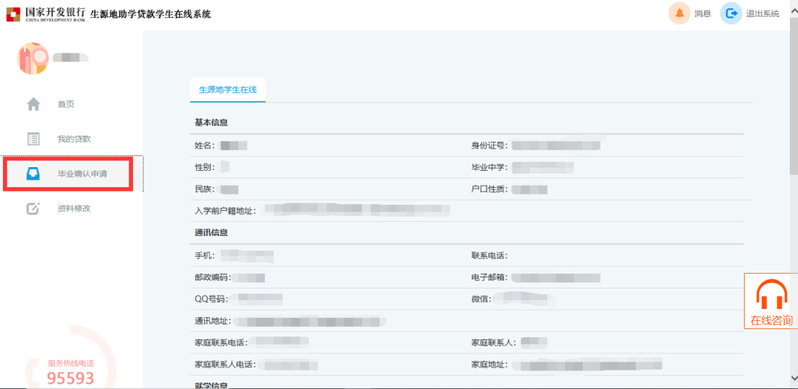The height and width of the screenshot is (389, 798).
Task: Click the page title 生源地助学贷款学生在线系统
Action: [x=150, y=14]
